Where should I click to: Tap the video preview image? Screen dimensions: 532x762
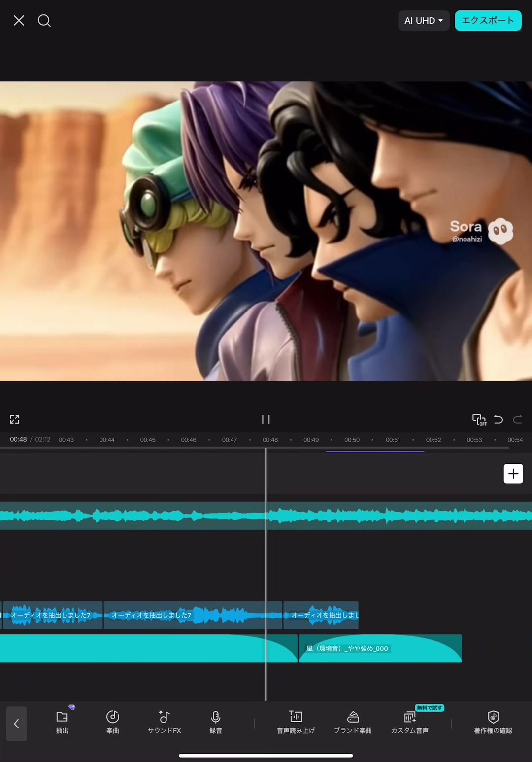pyautogui.click(x=266, y=231)
